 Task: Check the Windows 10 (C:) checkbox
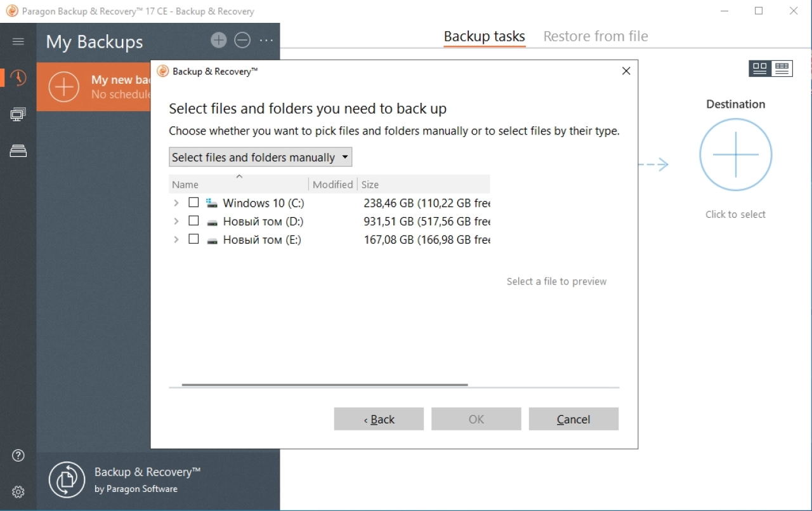[x=194, y=202]
